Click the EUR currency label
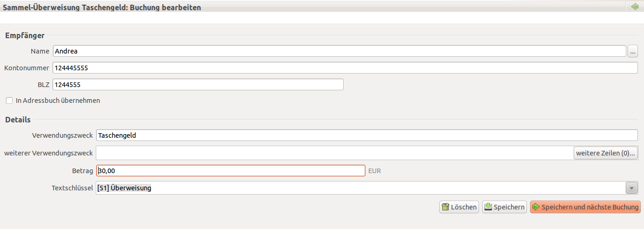 pyautogui.click(x=374, y=171)
